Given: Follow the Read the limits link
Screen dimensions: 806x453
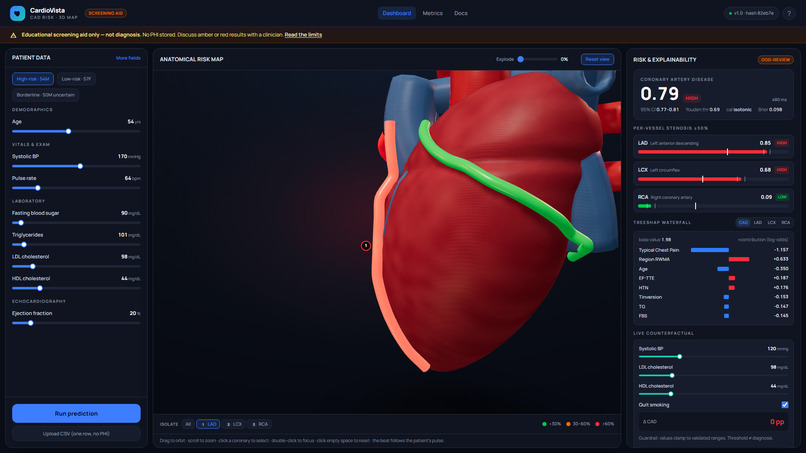Looking at the screenshot, I should [303, 35].
